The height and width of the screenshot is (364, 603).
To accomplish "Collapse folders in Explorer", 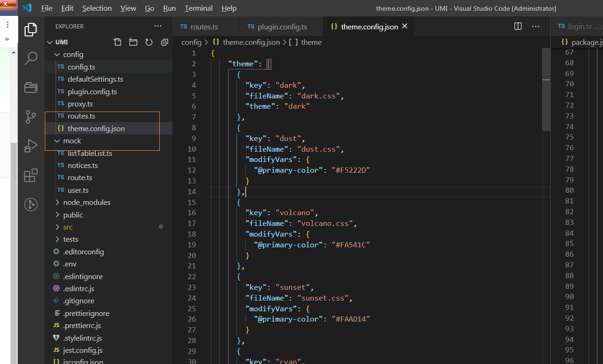I will click(x=164, y=42).
